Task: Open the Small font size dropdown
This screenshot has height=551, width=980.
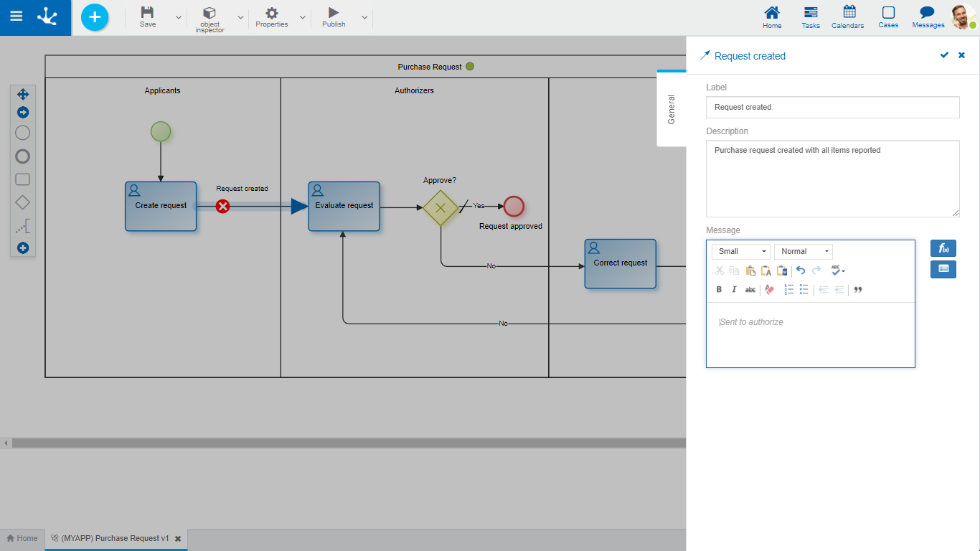Action: click(741, 252)
